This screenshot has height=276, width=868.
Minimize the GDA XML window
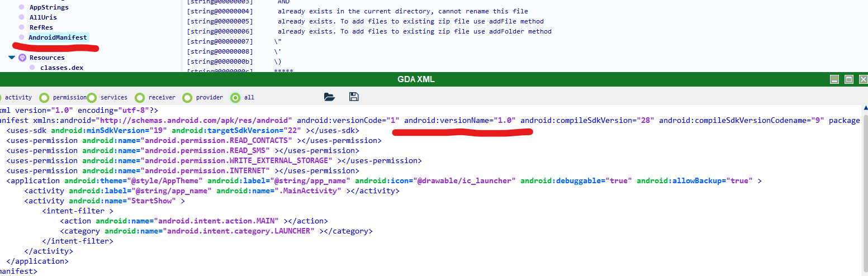pyautogui.click(x=834, y=79)
